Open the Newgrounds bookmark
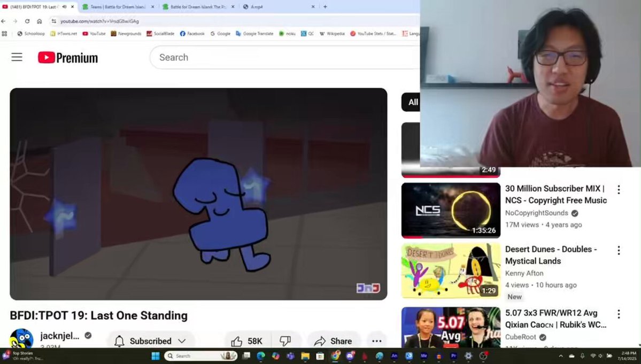Viewport: 641px width, 364px height. pos(126,34)
